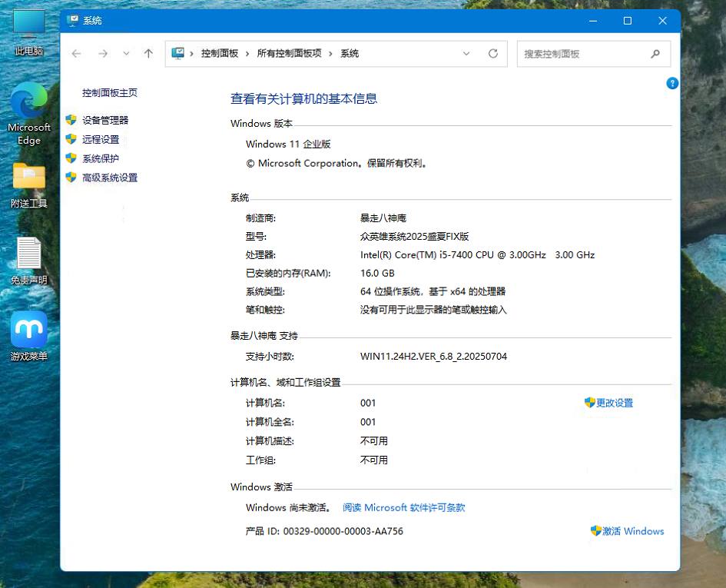Click the shield icon next to 更改设置

[x=590, y=402]
